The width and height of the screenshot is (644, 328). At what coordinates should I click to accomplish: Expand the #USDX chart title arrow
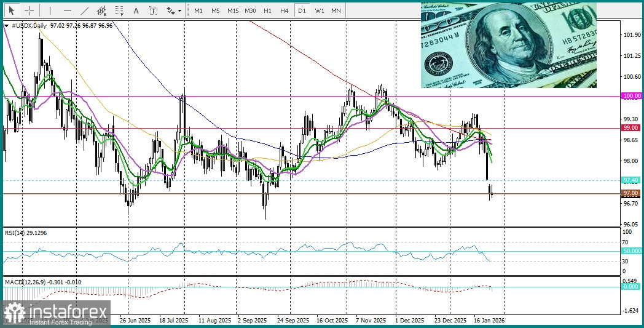point(7,26)
